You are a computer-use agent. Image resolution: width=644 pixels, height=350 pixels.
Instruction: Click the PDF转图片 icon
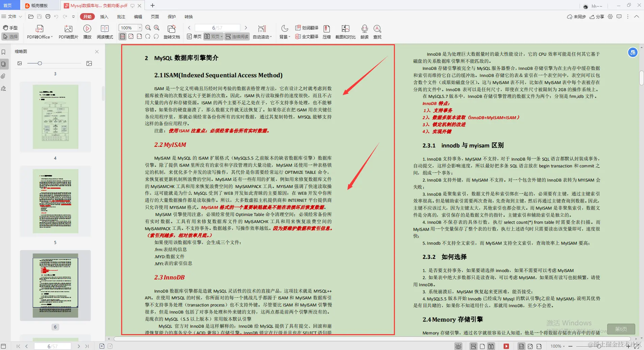point(68,32)
